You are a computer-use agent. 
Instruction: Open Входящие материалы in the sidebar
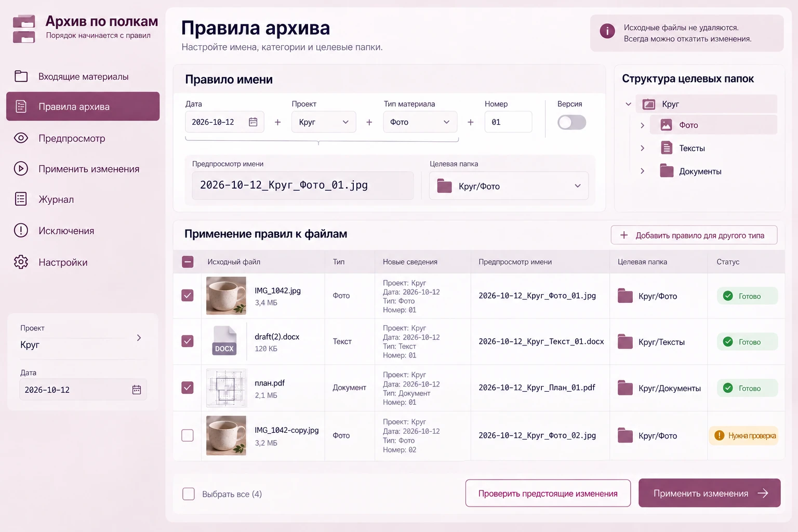tap(83, 76)
